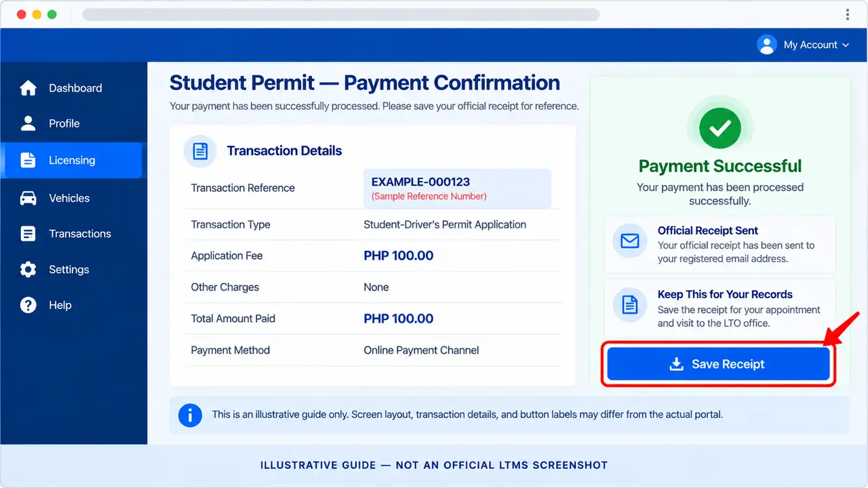Select the Licensing sidebar entry
The height and width of the screenshot is (488, 868).
click(x=71, y=161)
